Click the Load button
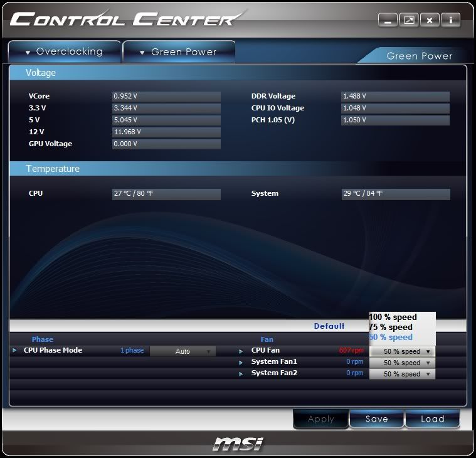476x458 pixels. click(x=433, y=419)
